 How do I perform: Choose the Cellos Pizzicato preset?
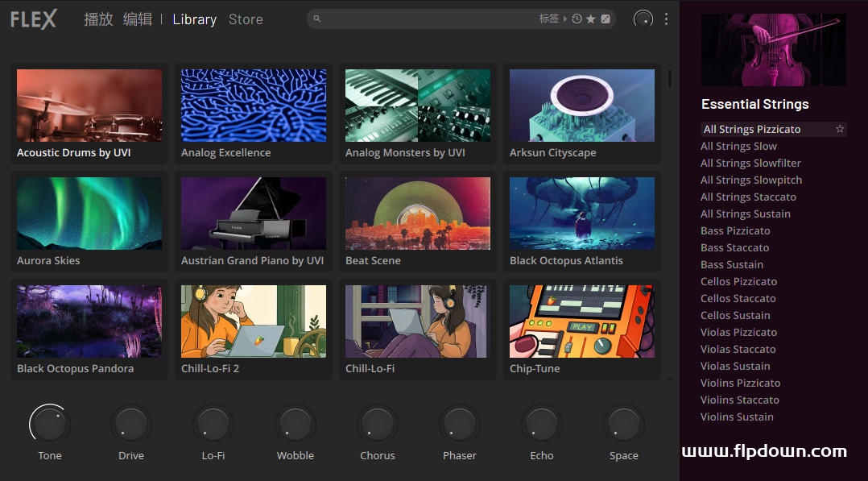(x=738, y=281)
